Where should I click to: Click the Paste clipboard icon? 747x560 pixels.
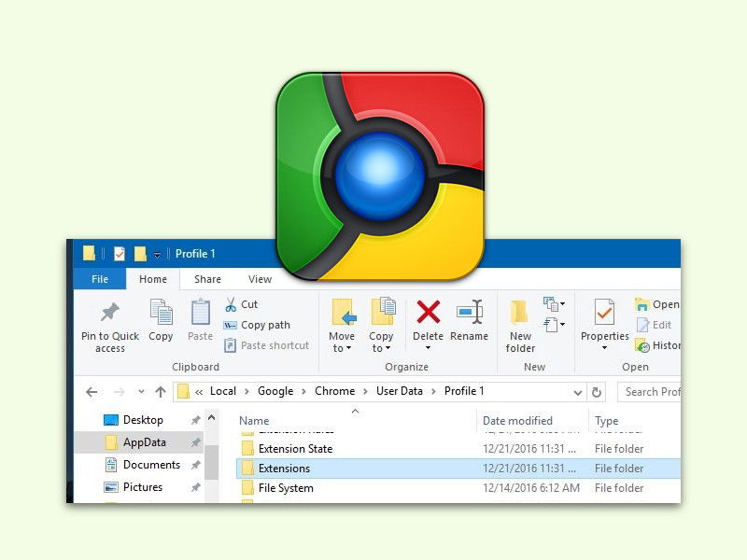point(200,313)
